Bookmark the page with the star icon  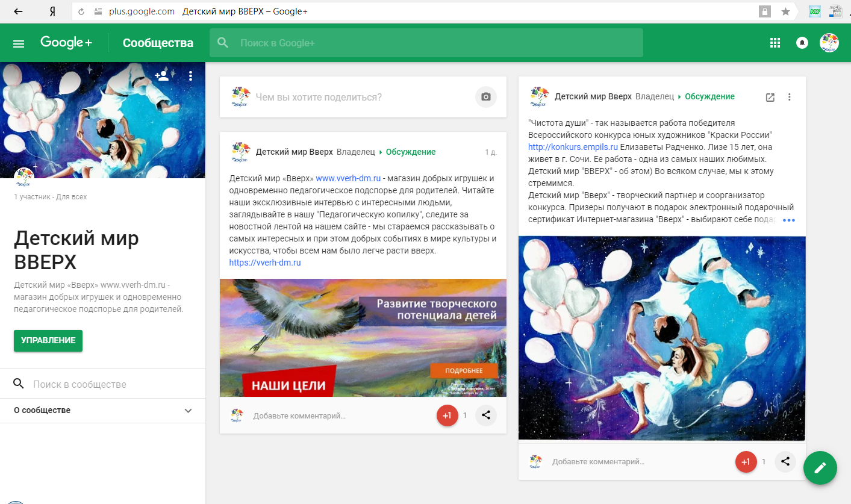tap(785, 11)
